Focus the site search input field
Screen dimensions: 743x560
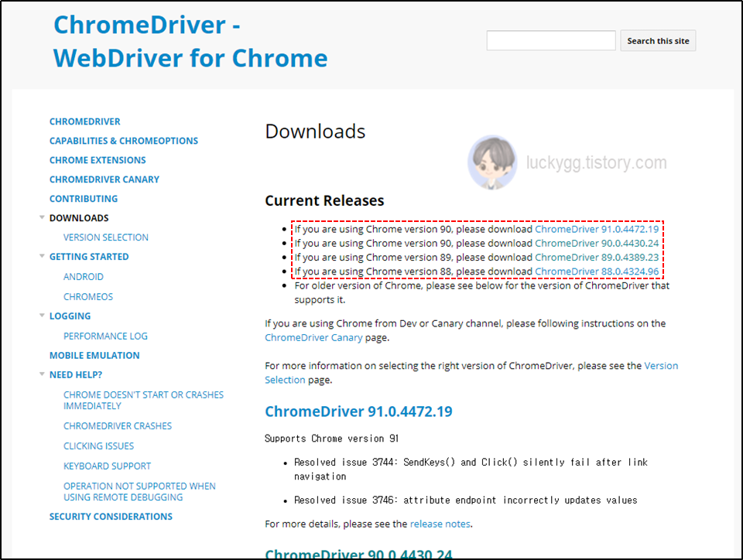point(550,41)
